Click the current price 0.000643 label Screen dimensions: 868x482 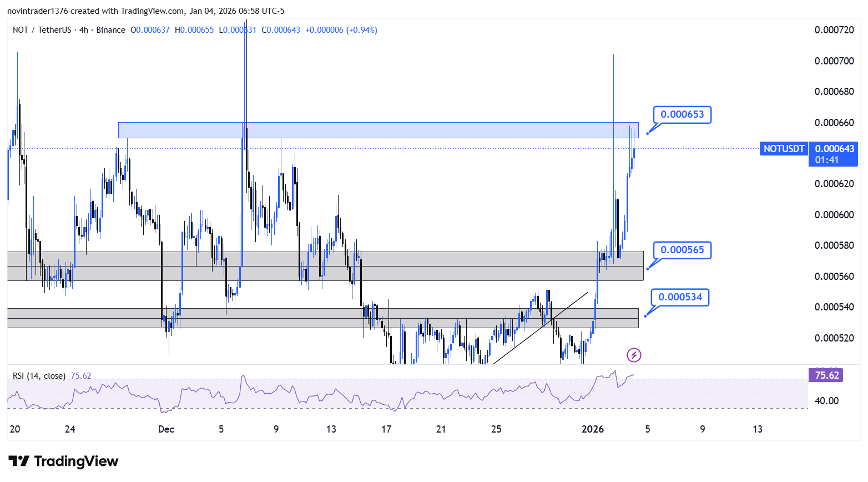[835, 149]
